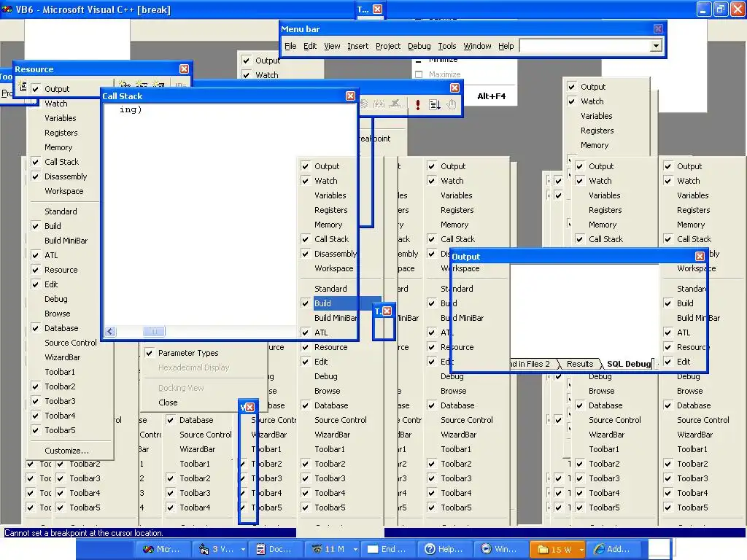The width and height of the screenshot is (747, 560).
Task: Click inside the Menu bar combo input field
Action: tap(585, 46)
